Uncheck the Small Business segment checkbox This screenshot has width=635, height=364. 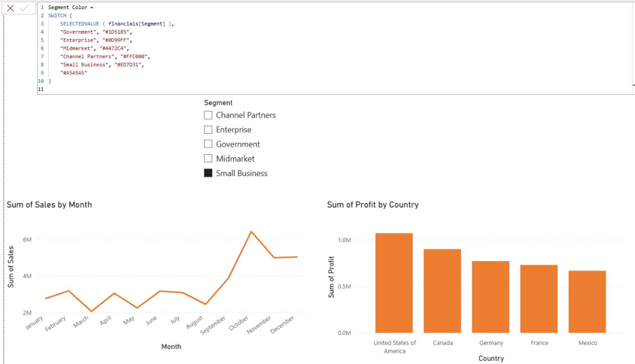(x=208, y=173)
